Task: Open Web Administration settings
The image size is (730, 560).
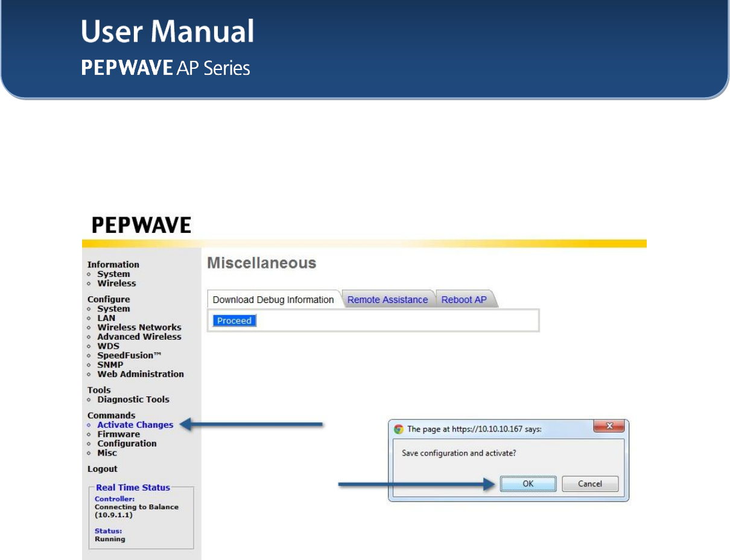Action: point(141,374)
